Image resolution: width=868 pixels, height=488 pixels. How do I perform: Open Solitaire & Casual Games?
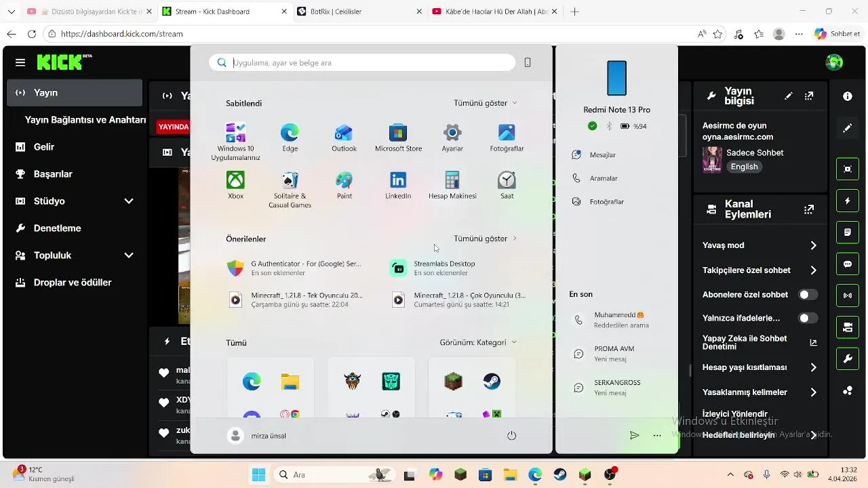click(290, 189)
